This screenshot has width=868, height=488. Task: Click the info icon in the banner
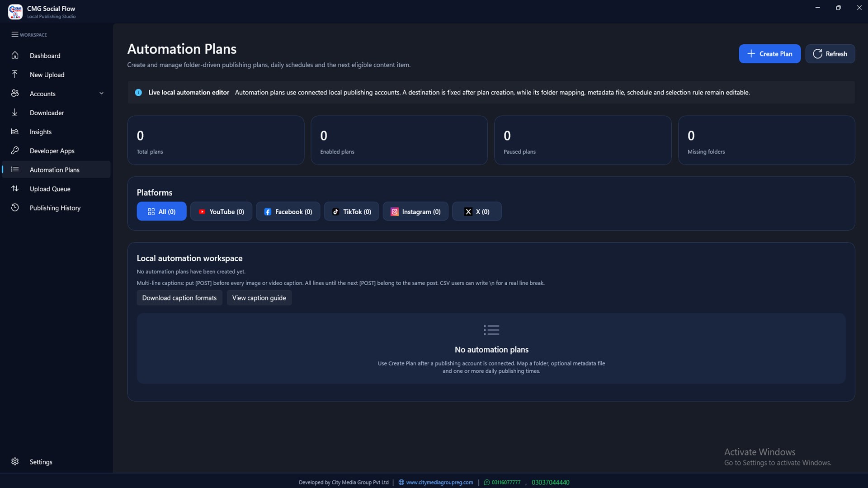[x=138, y=92]
